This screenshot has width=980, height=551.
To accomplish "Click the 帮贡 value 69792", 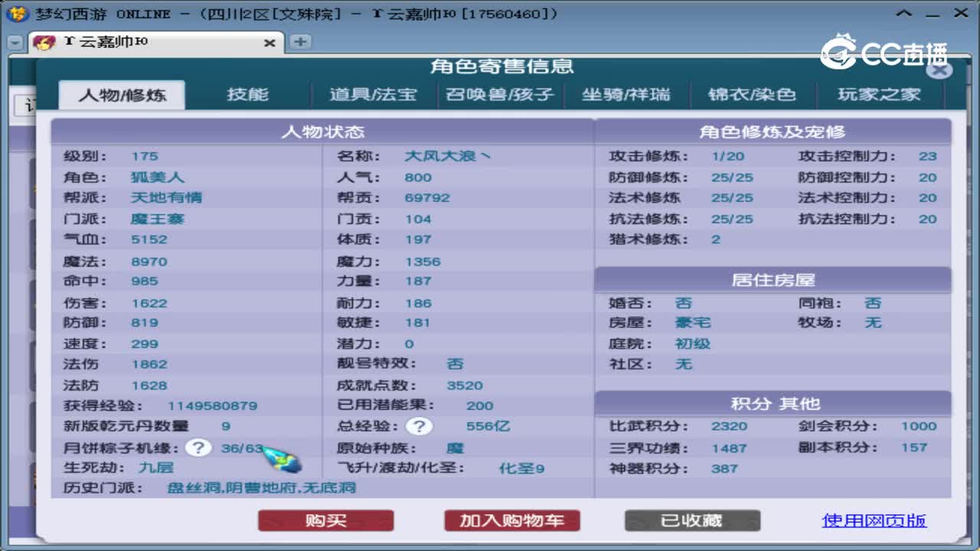I will click(x=427, y=197).
